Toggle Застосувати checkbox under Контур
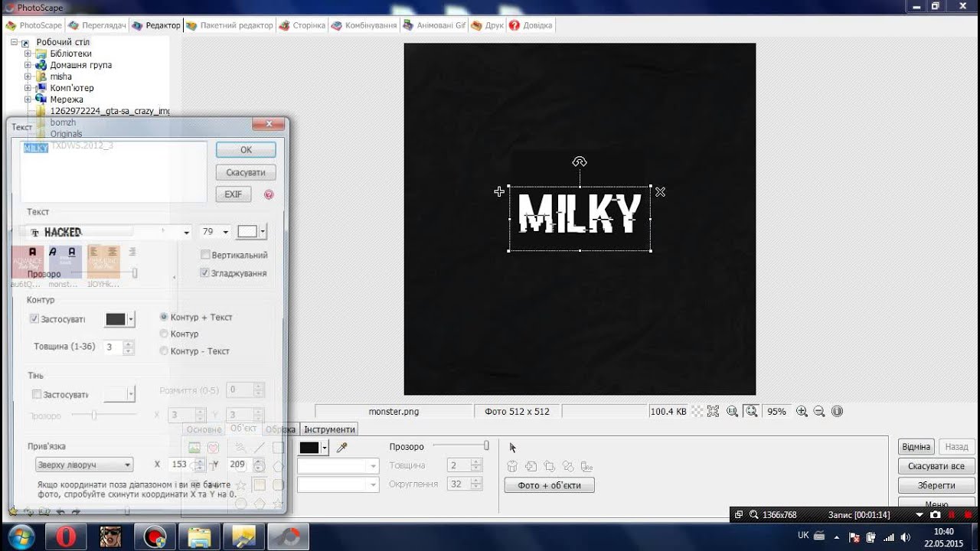980x551 pixels. click(x=34, y=318)
